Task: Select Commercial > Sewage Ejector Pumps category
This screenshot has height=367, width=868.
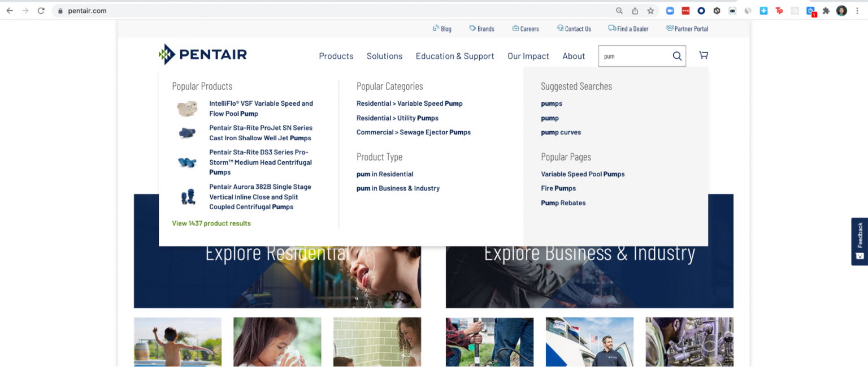Action: (x=414, y=132)
